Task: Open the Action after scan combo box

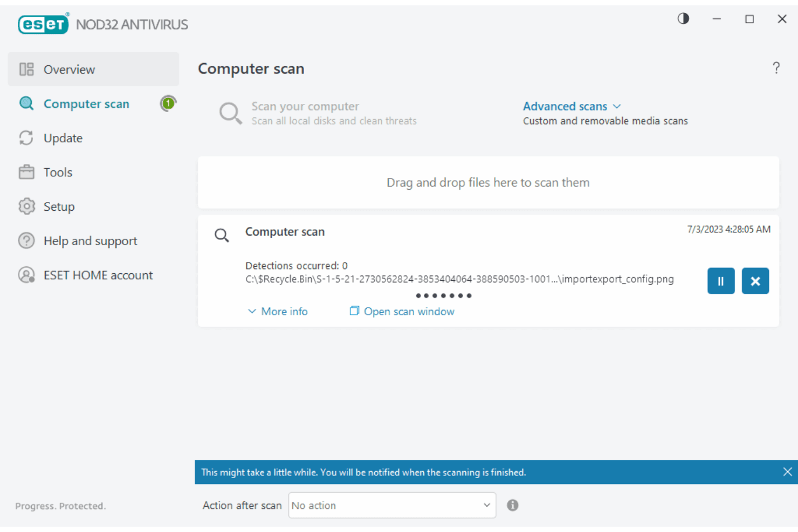Action: (x=392, y=505)
